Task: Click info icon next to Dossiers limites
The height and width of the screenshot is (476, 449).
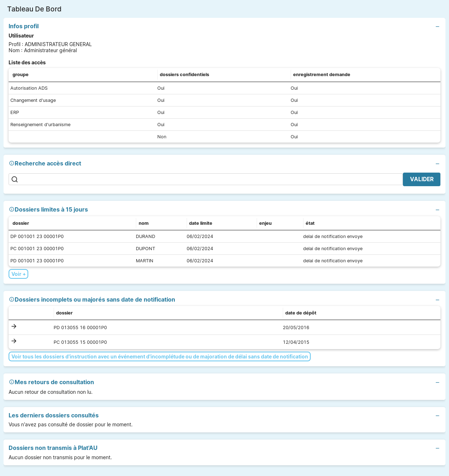Action: [x=11, y=209]
